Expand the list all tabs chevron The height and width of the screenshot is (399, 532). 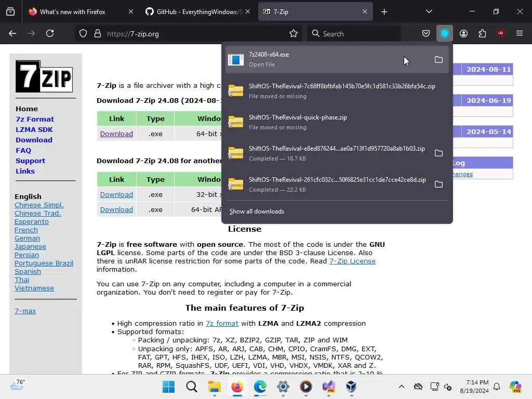coord(429,11)
